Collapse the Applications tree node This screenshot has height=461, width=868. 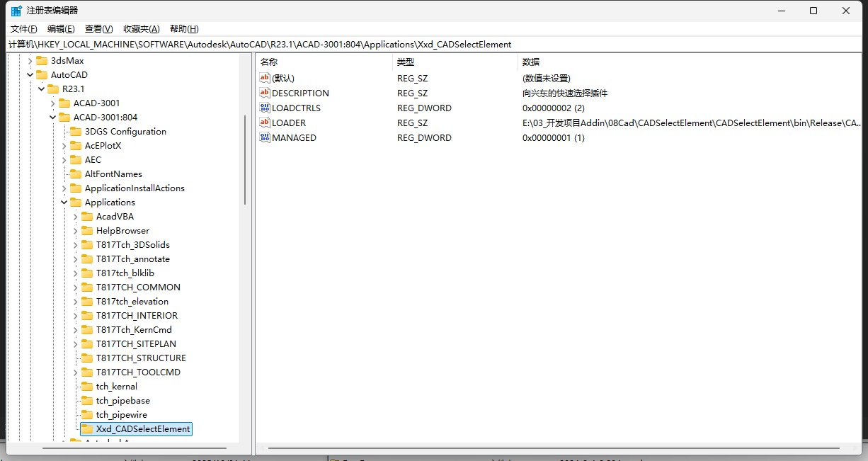(x=64, y=203)
